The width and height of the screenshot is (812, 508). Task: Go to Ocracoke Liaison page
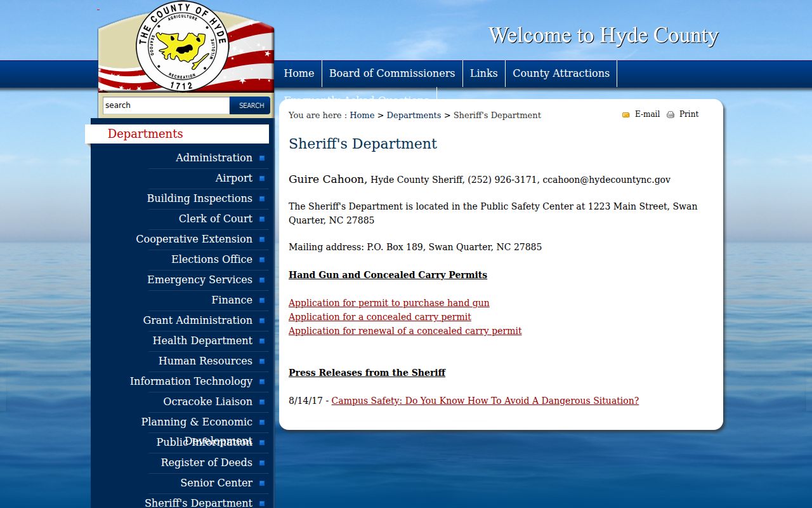coord(207,401)
